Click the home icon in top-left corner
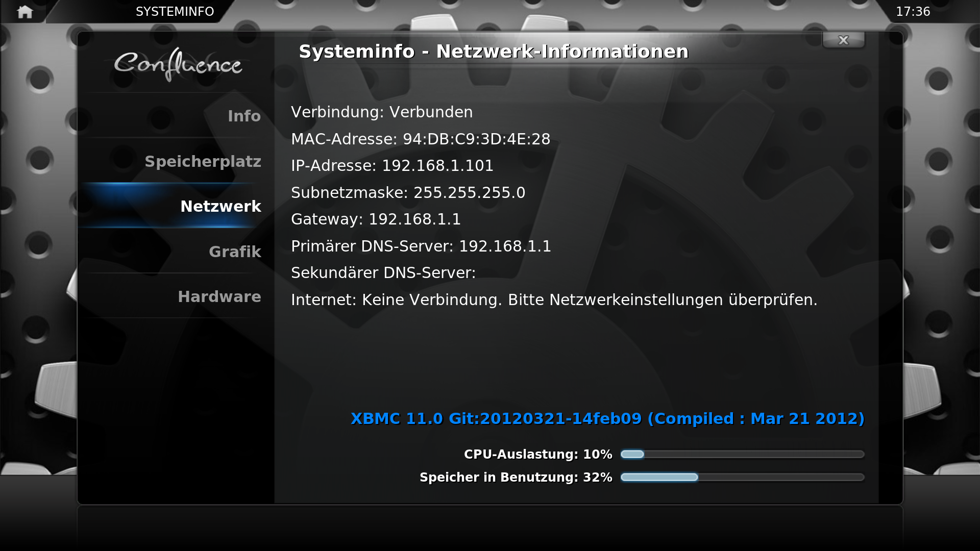The image size is (980, 551). [24, 12]
